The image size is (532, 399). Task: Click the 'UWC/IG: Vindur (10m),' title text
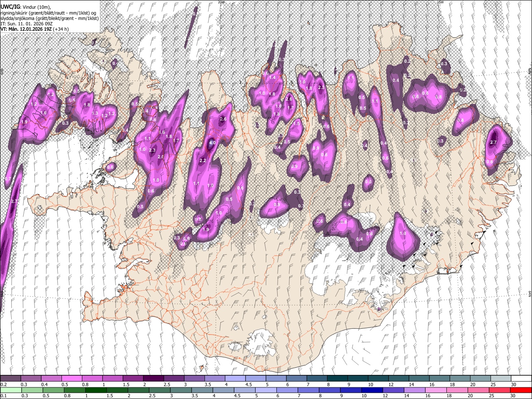click(25, 7)
